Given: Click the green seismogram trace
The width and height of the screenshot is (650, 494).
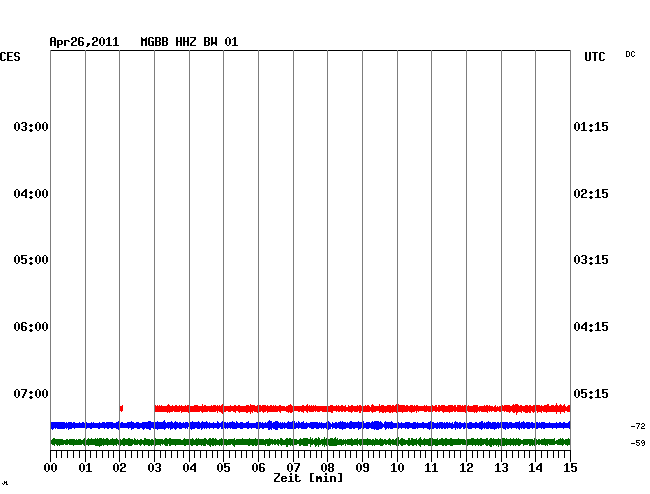Looking at the screenshot, I should (310, 442).
